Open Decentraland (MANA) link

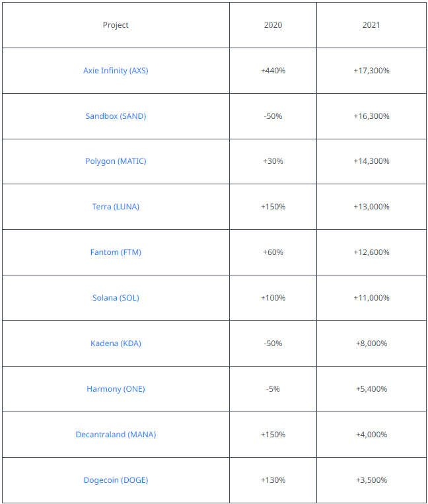pyautogui.click(x=116, y=435)
